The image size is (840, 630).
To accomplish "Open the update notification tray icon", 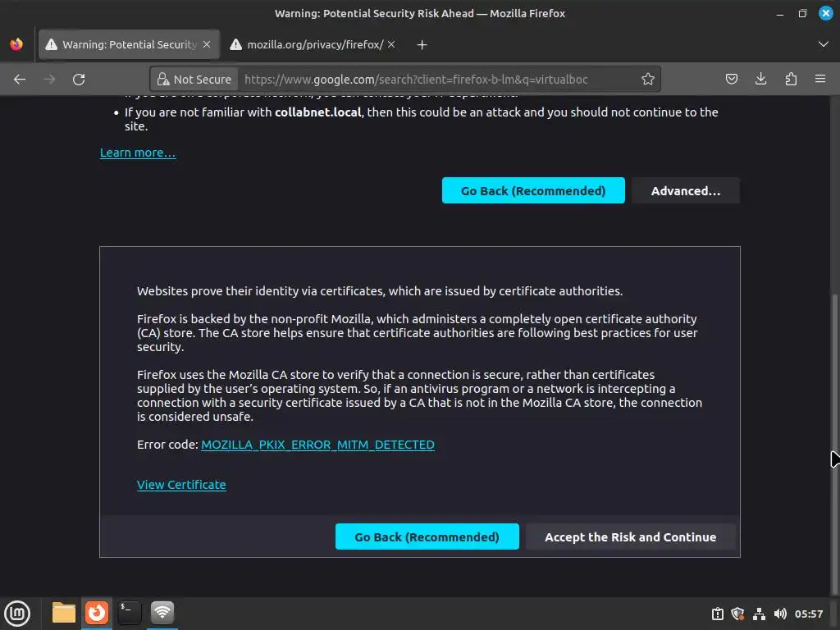I will tap(718, 614).
